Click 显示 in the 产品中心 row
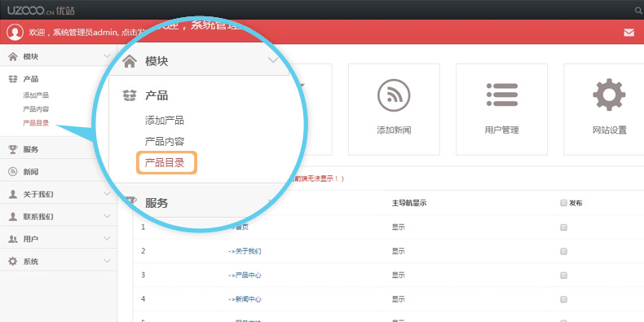The height and width of the screenshot is (322, 644). 399,276
